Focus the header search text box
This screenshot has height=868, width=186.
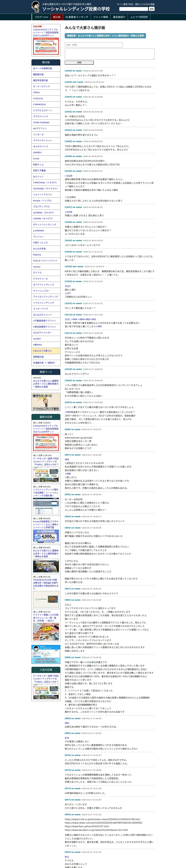134,9
